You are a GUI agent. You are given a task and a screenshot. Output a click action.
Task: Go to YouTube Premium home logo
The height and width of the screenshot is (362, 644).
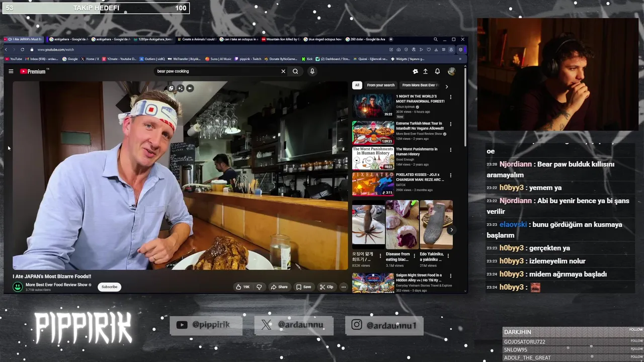[33, 71]
